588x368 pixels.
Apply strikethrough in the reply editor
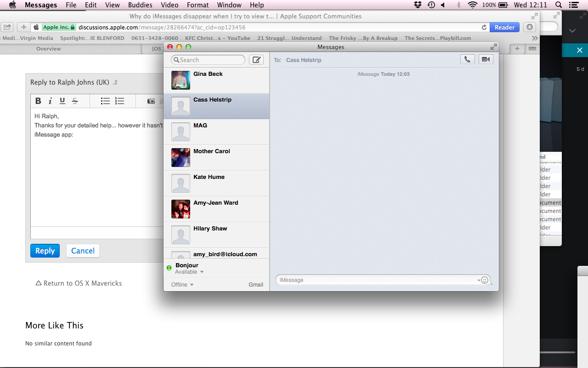point(75,101)
